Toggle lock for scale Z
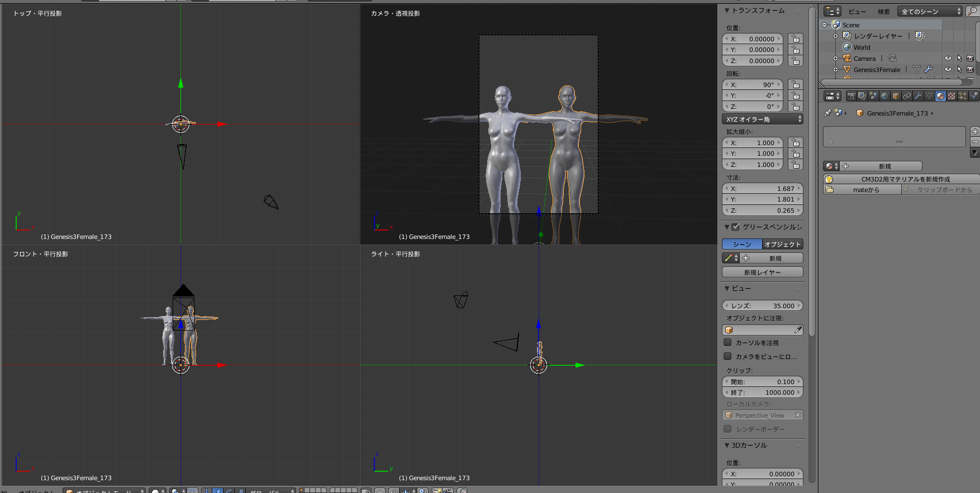 pos(796,164)
